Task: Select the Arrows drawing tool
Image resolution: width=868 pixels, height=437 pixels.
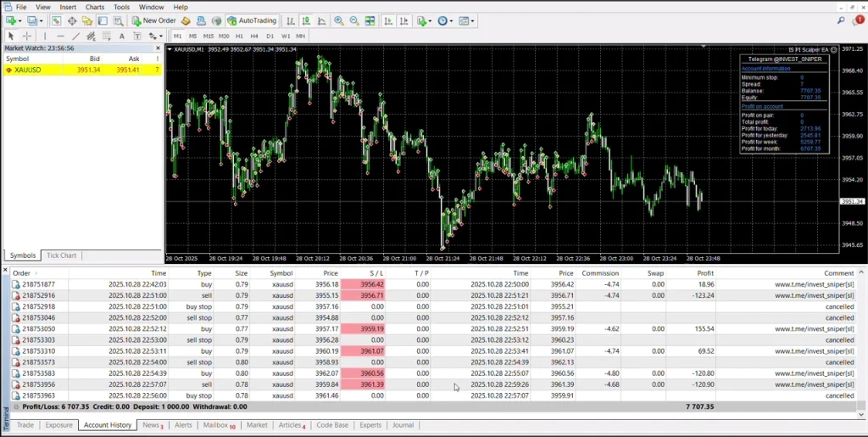Action: click(x=153, y=36)
